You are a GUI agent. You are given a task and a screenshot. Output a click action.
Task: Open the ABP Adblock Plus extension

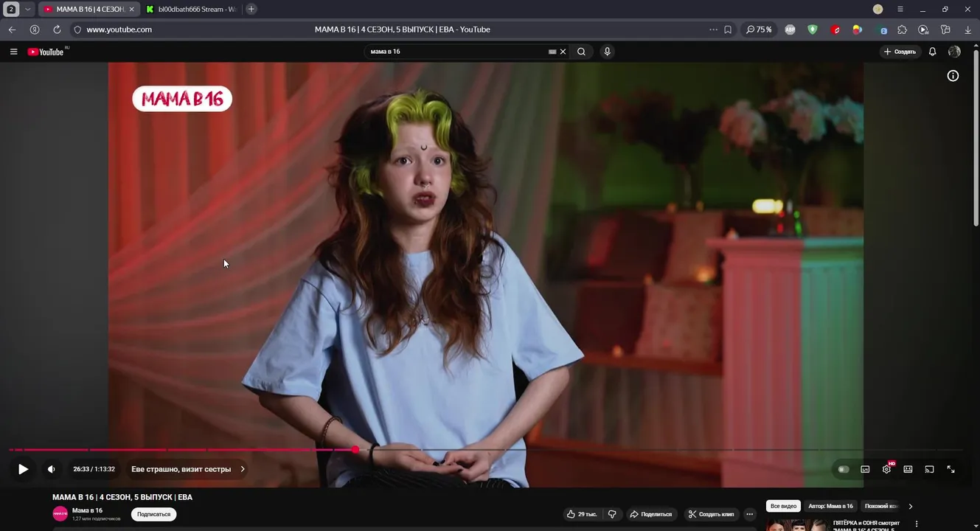tap(790, 29)
